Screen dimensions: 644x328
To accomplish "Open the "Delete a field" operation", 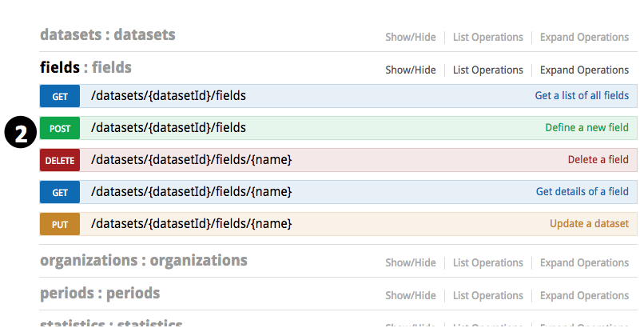I will coord(598,160).
